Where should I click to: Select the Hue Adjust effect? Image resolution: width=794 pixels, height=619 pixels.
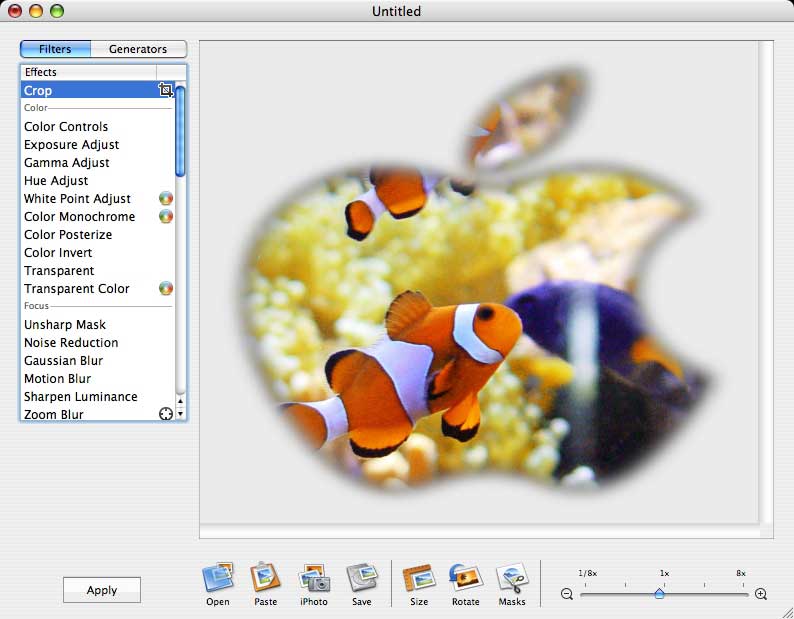click(56, 181)
